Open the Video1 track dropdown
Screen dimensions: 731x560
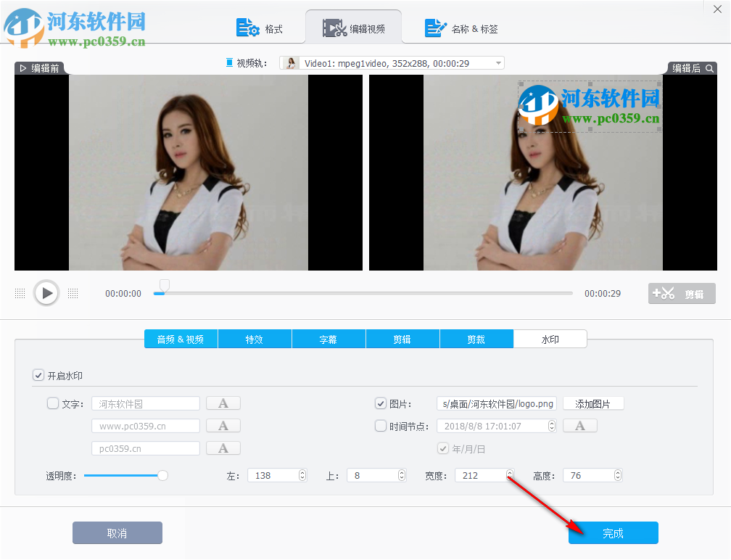497,62
